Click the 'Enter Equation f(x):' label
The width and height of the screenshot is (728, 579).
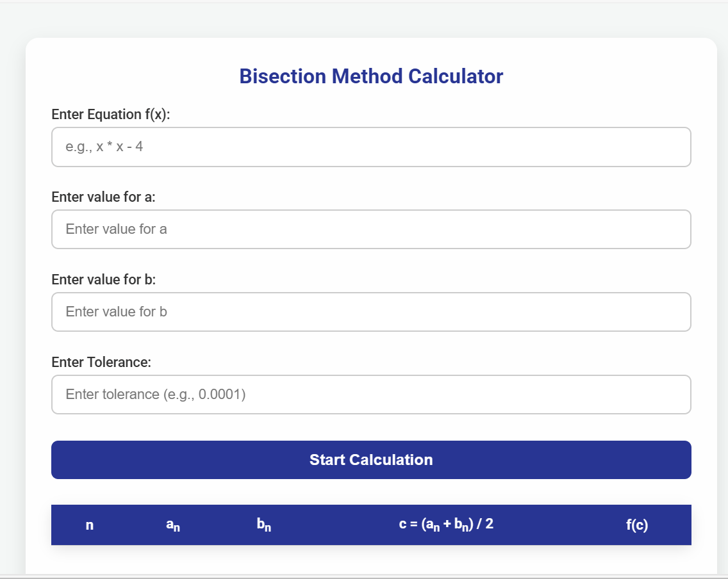coord(110,114)
